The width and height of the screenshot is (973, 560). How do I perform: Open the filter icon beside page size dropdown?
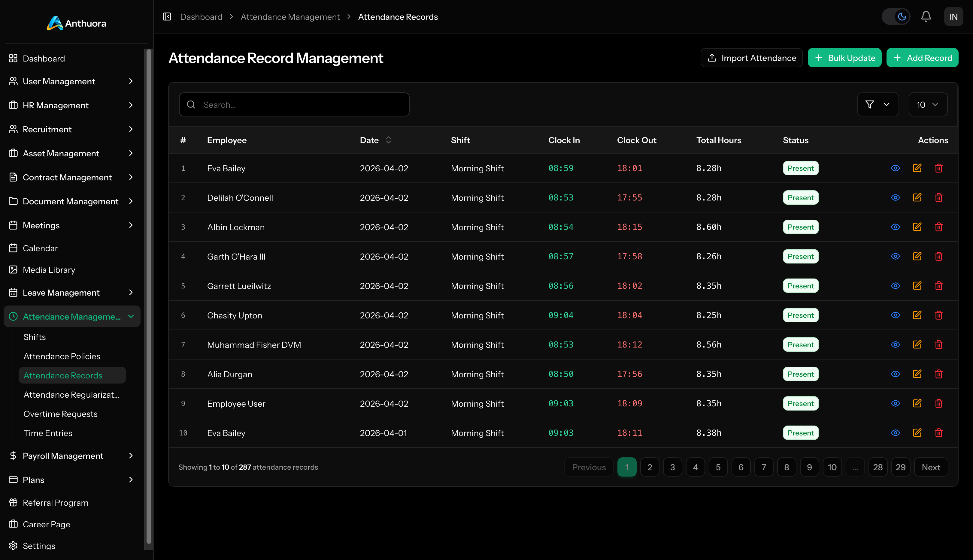[869, 104]
